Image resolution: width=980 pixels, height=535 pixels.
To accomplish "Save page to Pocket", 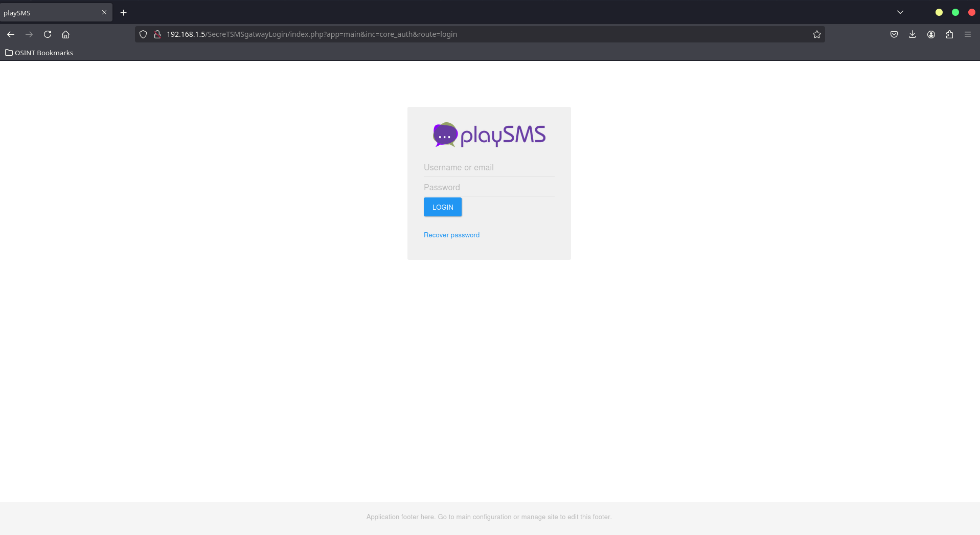I will tap(894, 34).
